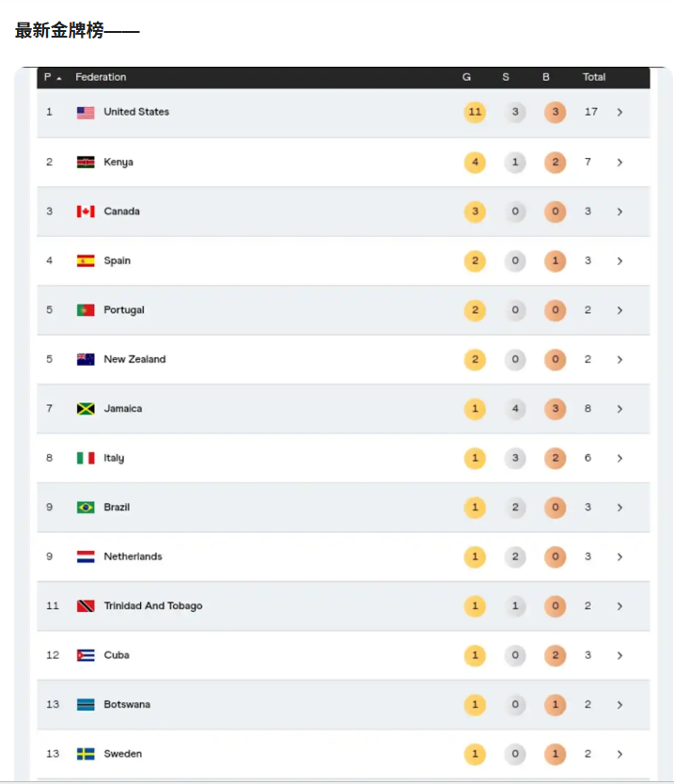Click the Cuba flag icon
This screenshot has width=674, height=784.
[x=86, y=655]
